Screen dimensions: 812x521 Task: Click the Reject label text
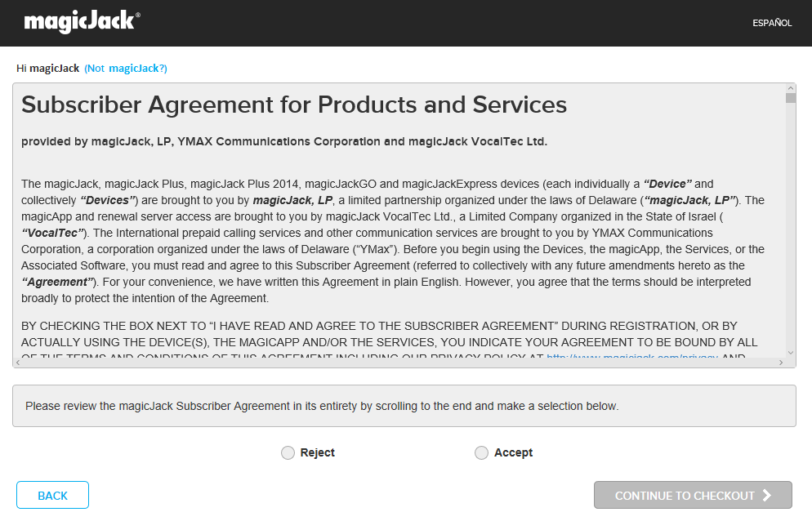[x=318, y=452]
